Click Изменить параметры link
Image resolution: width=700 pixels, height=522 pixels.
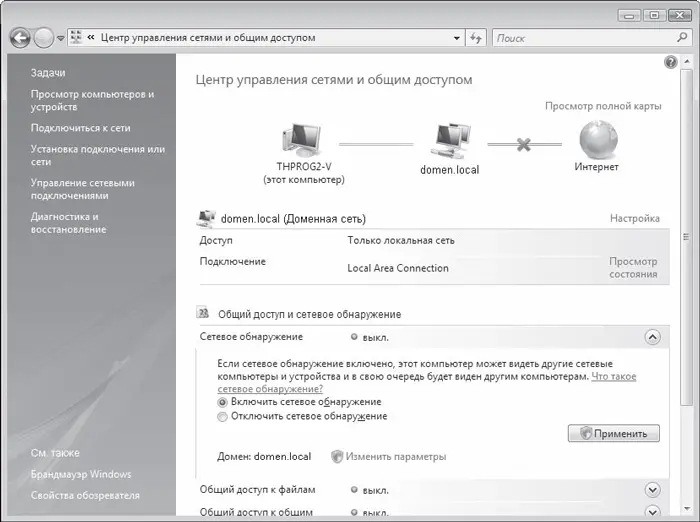click(396, 457)
